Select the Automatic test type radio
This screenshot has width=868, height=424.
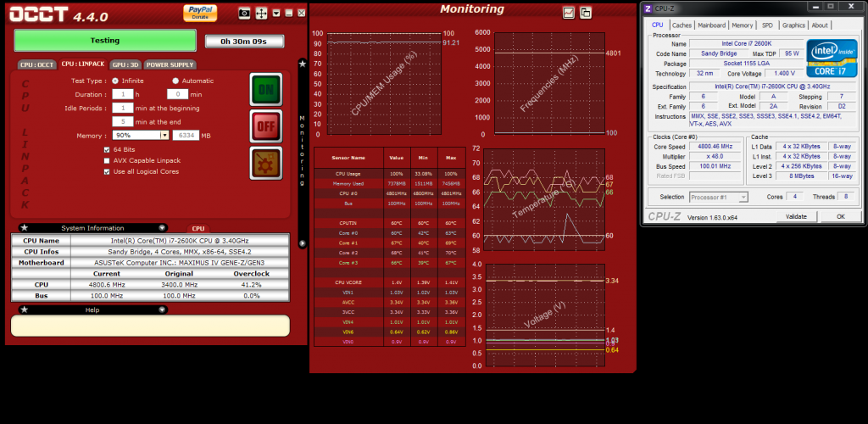[175, 81]
